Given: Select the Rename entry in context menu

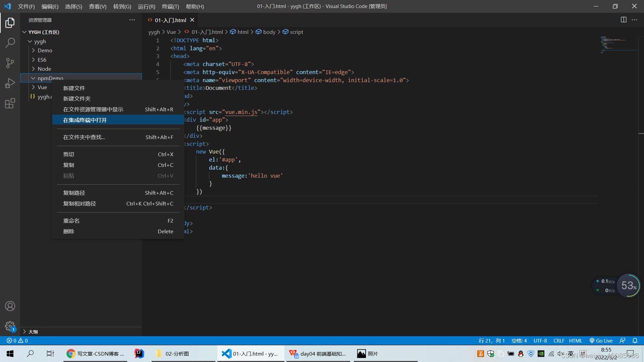Looking at the screenshot, I should tap(71, 221).
